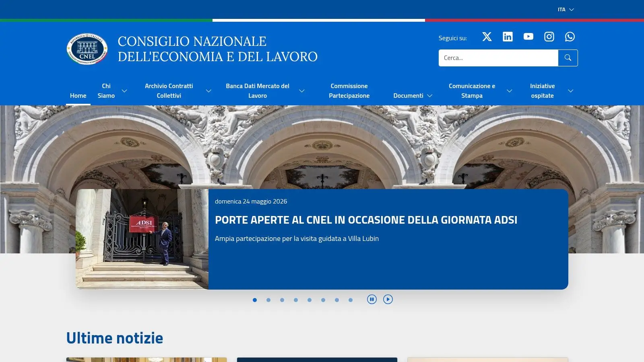This screenshot has height=362, width=644.
Task: Select the second carousel slide dot
Action: coord(268,300)
